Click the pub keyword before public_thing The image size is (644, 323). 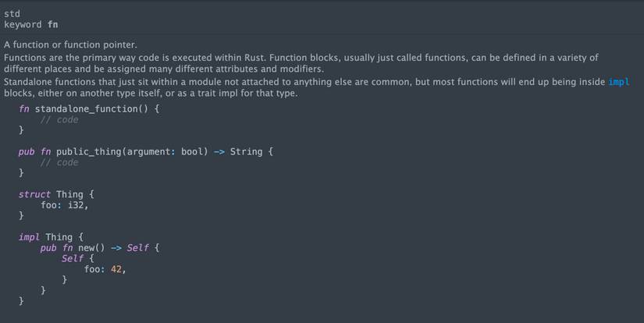coord(27,151)
